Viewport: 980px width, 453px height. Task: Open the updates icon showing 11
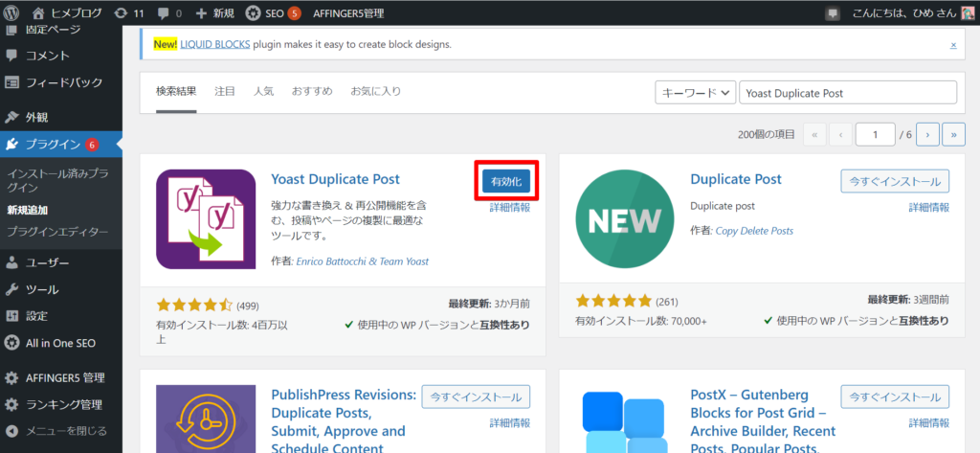(121, 12)
